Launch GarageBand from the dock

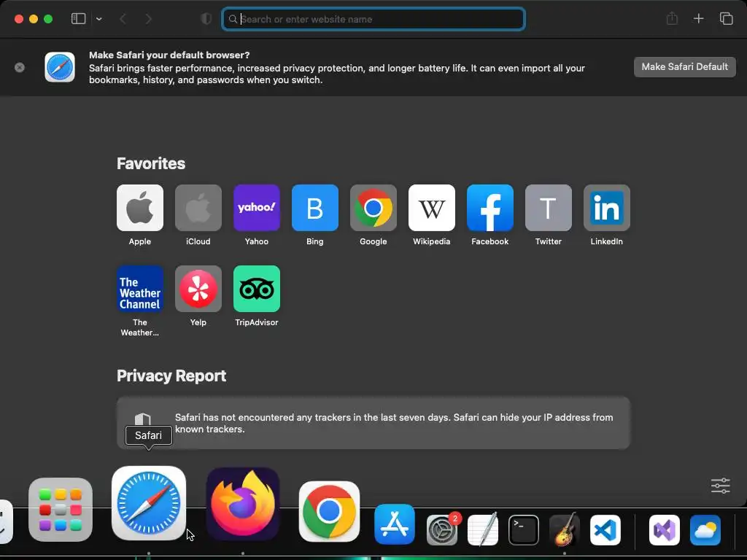pos(565,529)
